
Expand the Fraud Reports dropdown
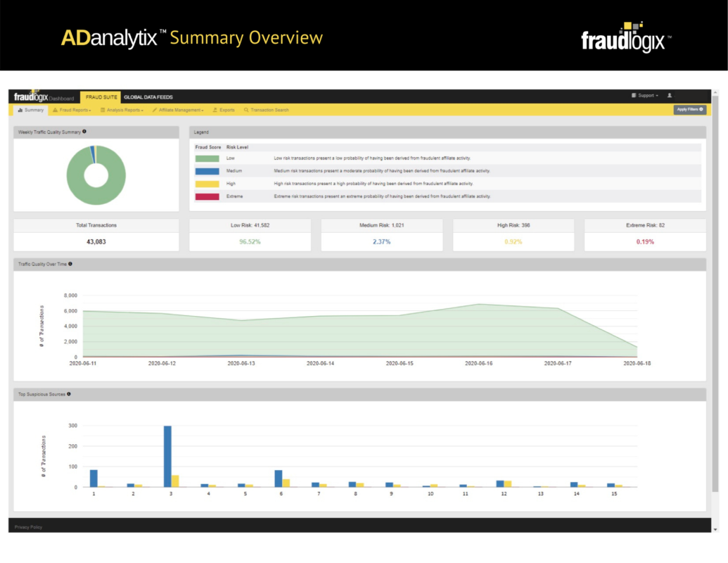point(72,110)
